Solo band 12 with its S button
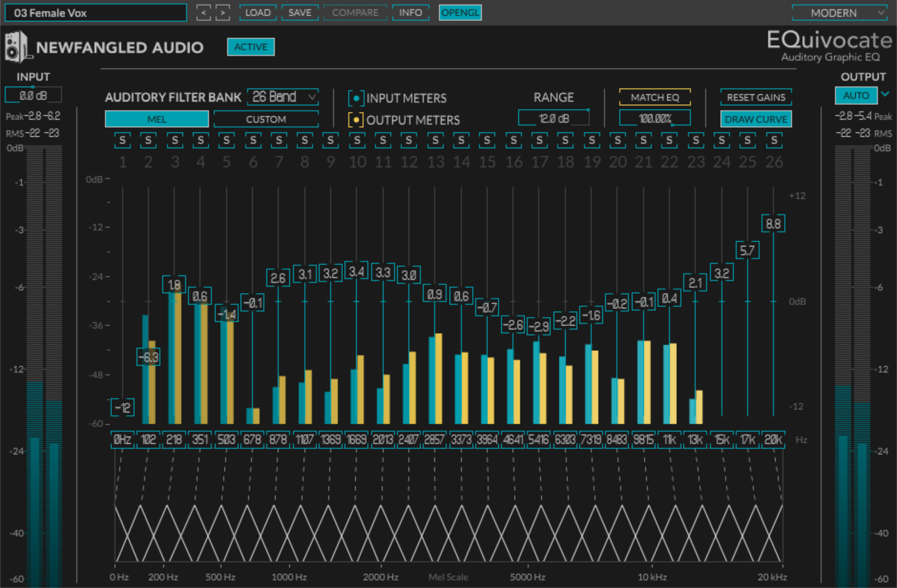Viewport: 897px width, 588px height. tap(409, 140)
